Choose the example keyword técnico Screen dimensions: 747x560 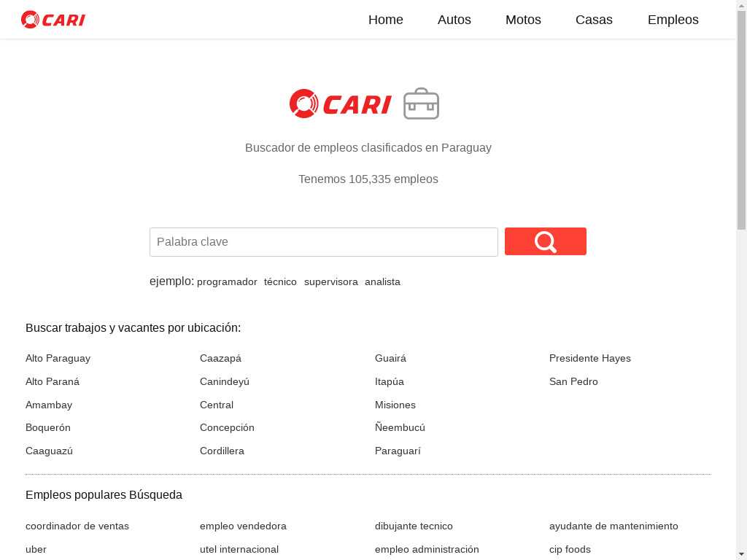[280, 282]
